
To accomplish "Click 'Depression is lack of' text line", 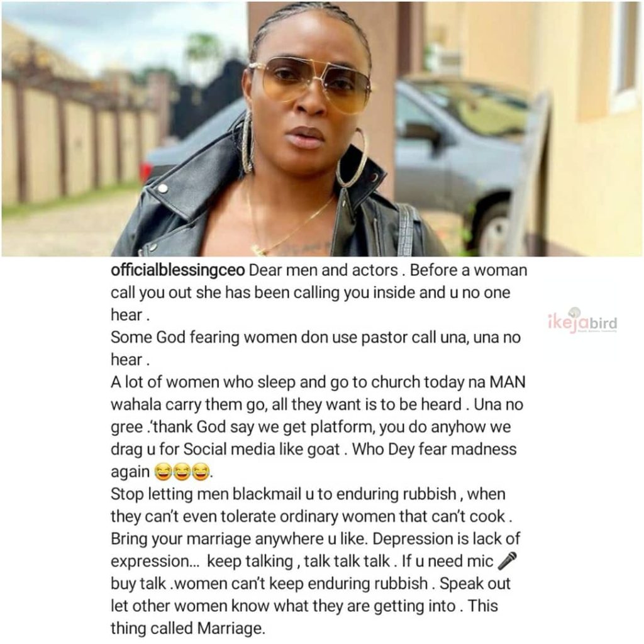I will click(x=446, y=538).
